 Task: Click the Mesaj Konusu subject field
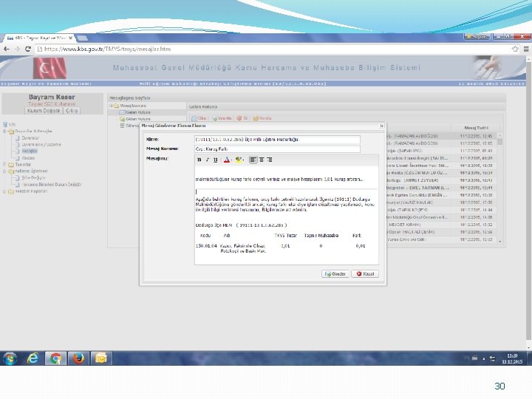click(277, 149)
